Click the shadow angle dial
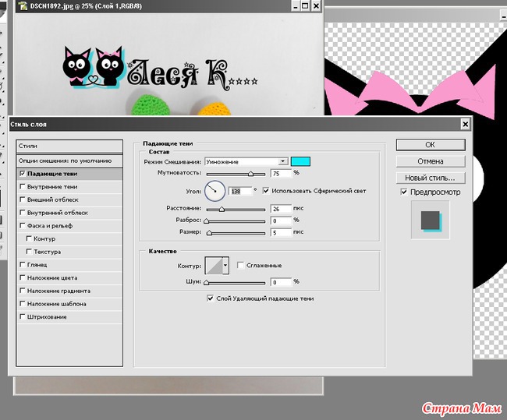507x420 pixels. coord(214,190)
